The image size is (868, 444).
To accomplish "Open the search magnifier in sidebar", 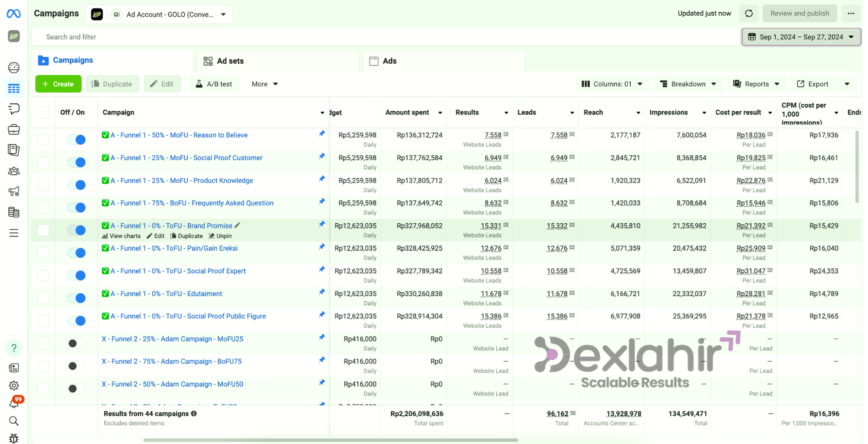I will tap(14, 421).
